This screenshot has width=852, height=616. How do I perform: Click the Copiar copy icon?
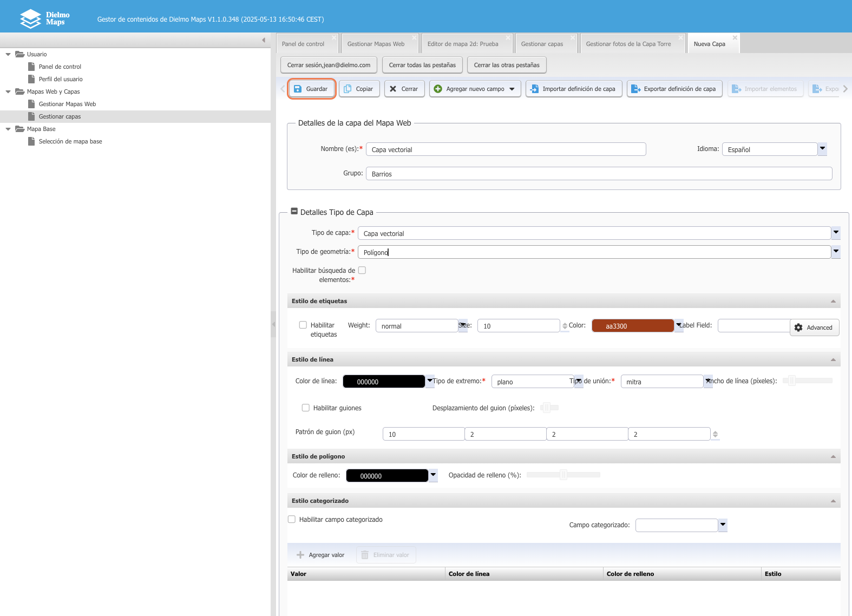pyautogui.click(x=348, y=89)
